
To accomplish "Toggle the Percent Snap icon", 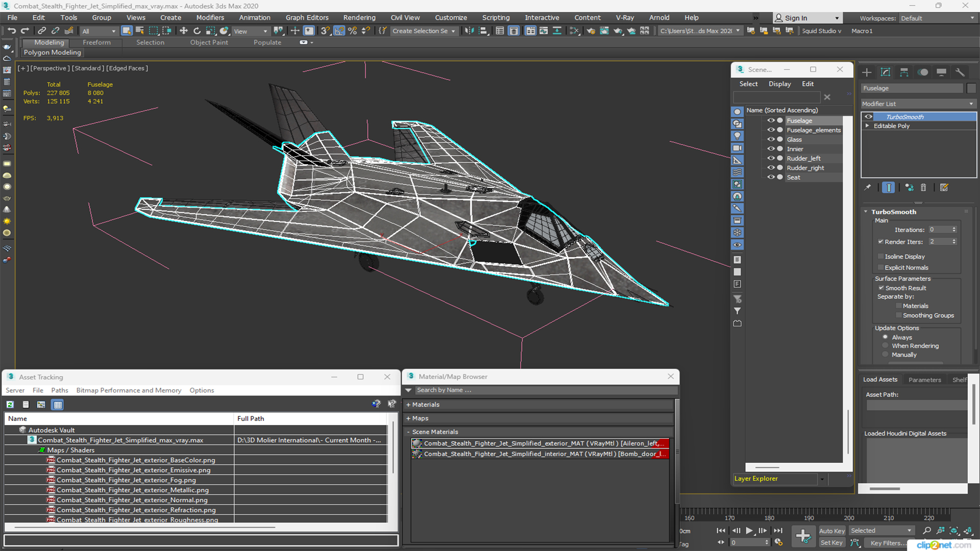I will pyautogui.click(x=352, y=31).
